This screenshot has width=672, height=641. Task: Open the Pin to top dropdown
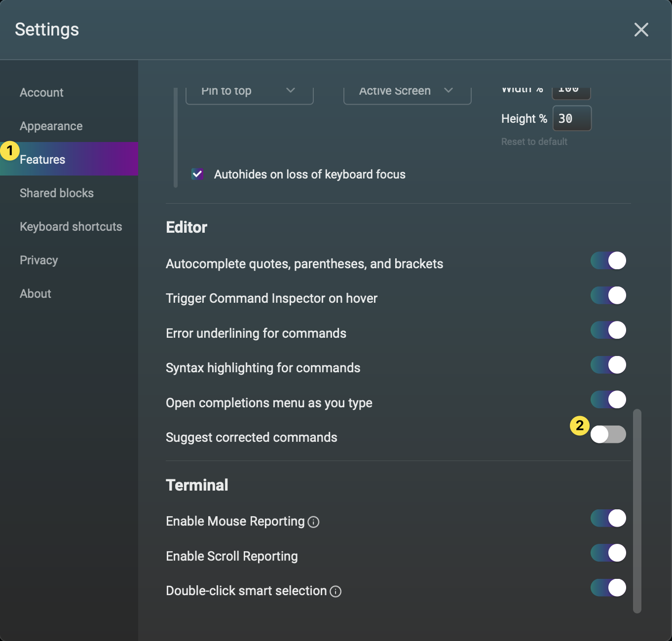click(249, 91)
